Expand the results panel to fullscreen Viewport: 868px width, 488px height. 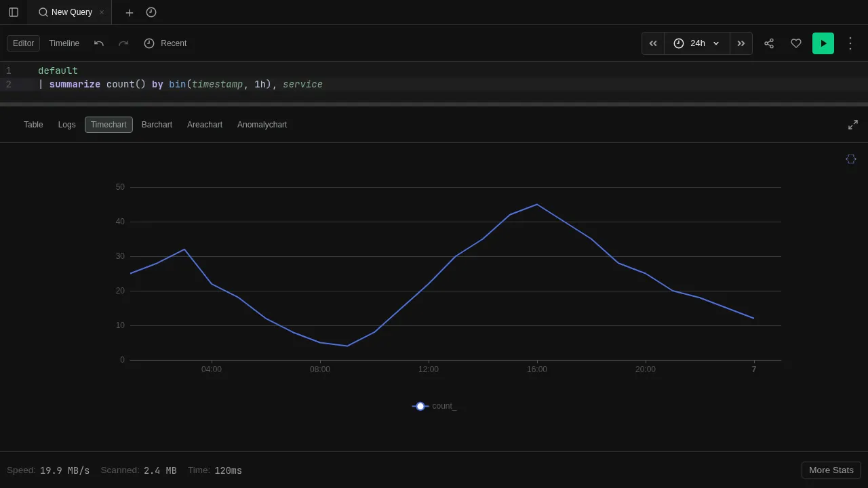pyautogui.click(x=853, y=125)
